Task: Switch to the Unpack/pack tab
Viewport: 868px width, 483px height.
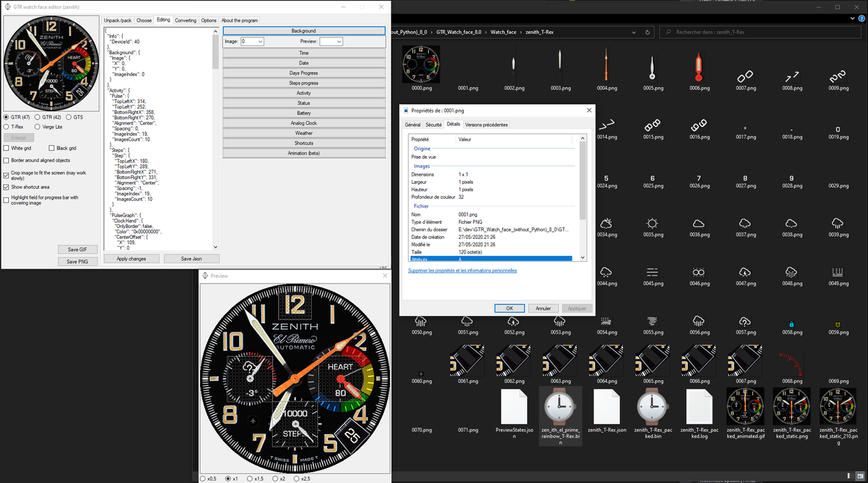Action: pos(118,20)
